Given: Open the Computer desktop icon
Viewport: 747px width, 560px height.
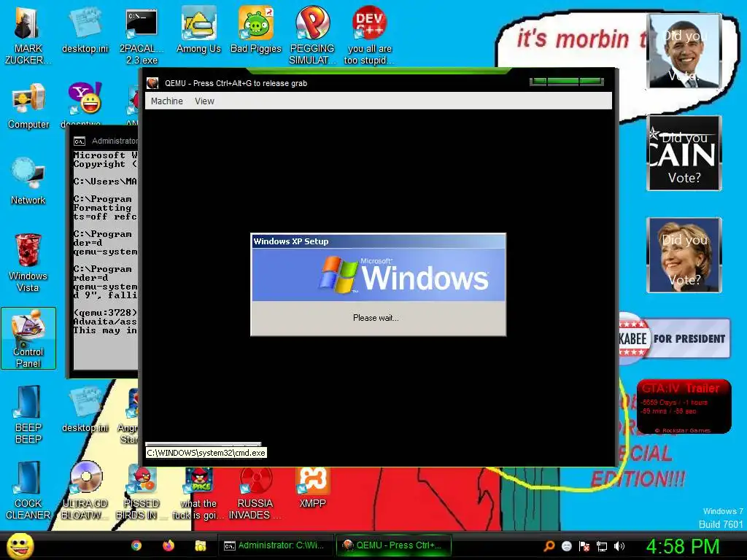Looking at the screenshot, I should coord(28,106).
